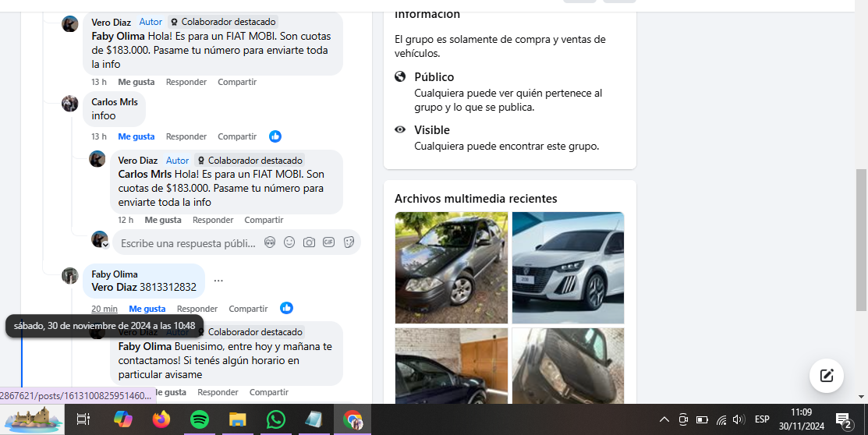Open emoji picker in reply box
The height and width of the screenshot is (435, 868).
click(289, 242)
